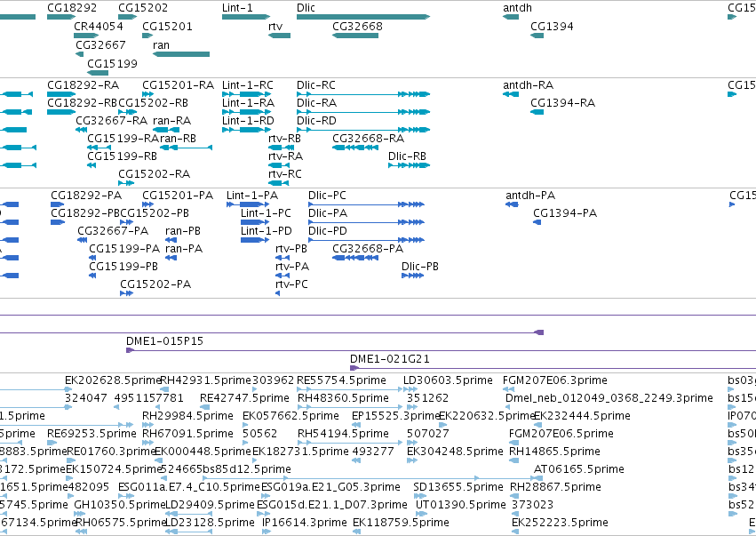Click the Lint-1-PC protein label

[x=267, y=213]
